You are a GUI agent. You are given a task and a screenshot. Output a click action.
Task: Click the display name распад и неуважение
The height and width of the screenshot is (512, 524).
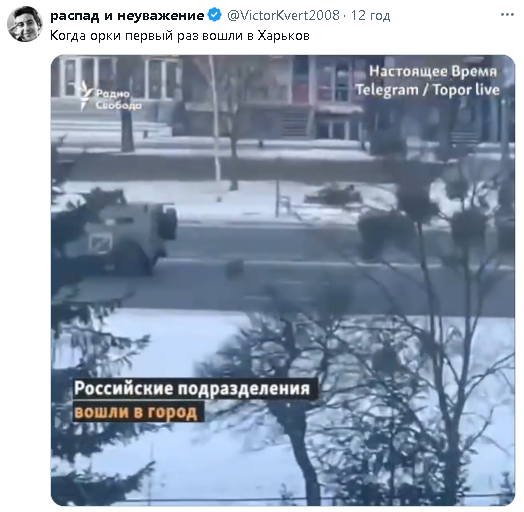(x=127, y=15)
